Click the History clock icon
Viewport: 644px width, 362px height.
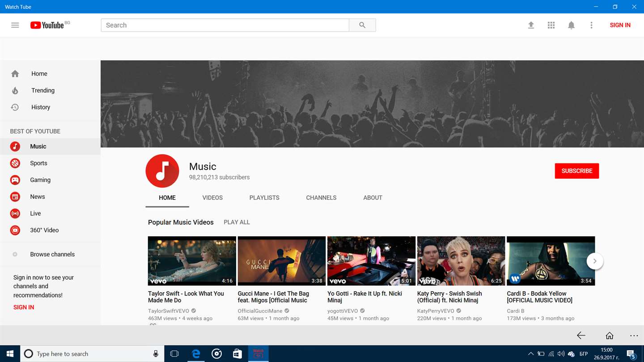tap(15, 107)
